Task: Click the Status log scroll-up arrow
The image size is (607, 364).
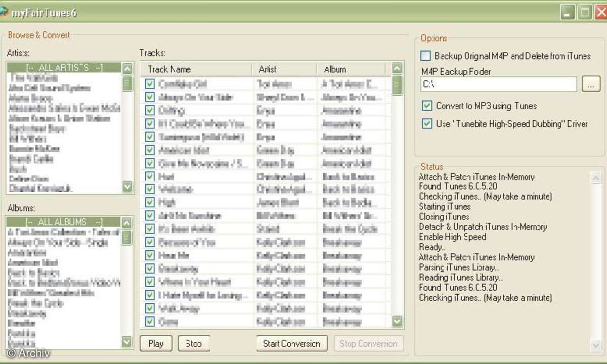Action: click(596, 177)
